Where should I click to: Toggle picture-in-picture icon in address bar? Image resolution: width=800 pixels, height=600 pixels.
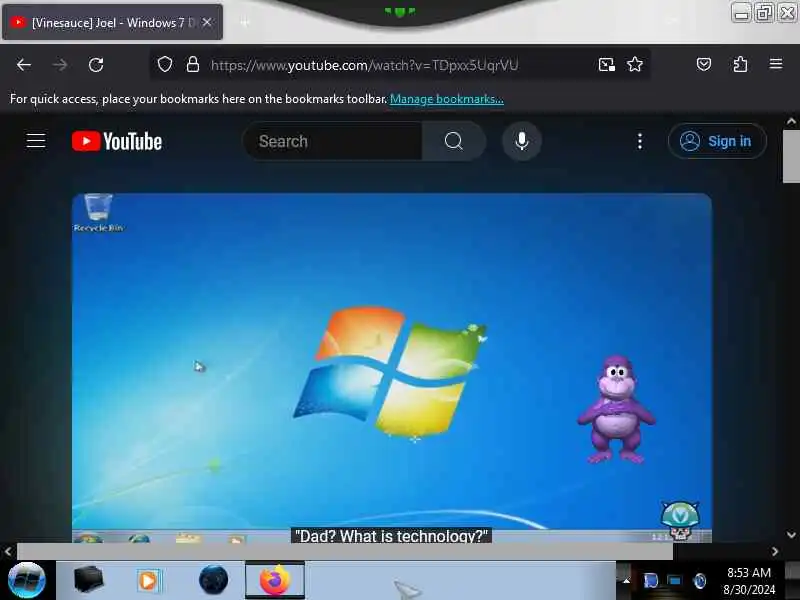point(606,65)
